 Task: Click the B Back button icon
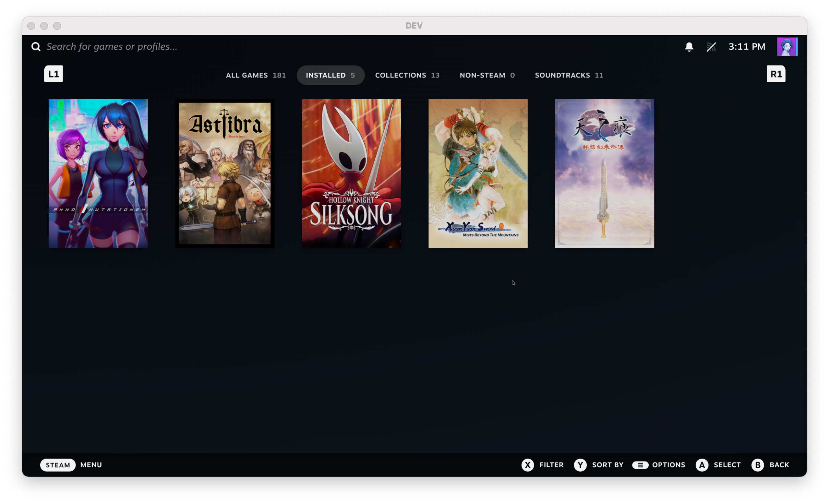tap(757, 465)
